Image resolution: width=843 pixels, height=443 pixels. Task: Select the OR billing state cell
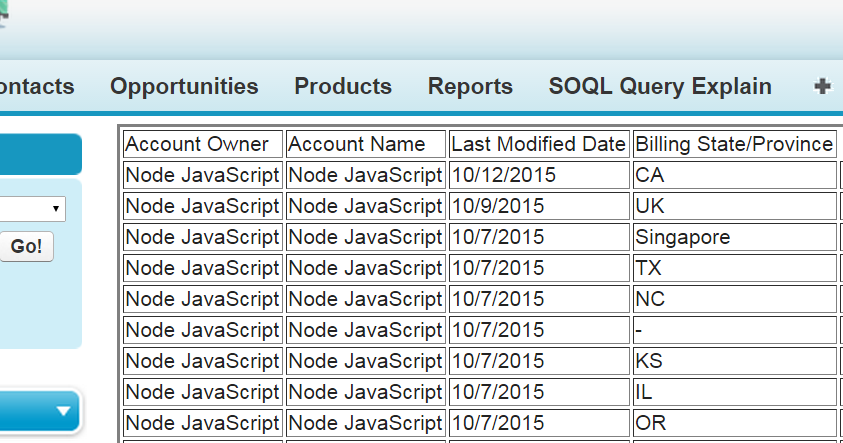coord(734,423)
